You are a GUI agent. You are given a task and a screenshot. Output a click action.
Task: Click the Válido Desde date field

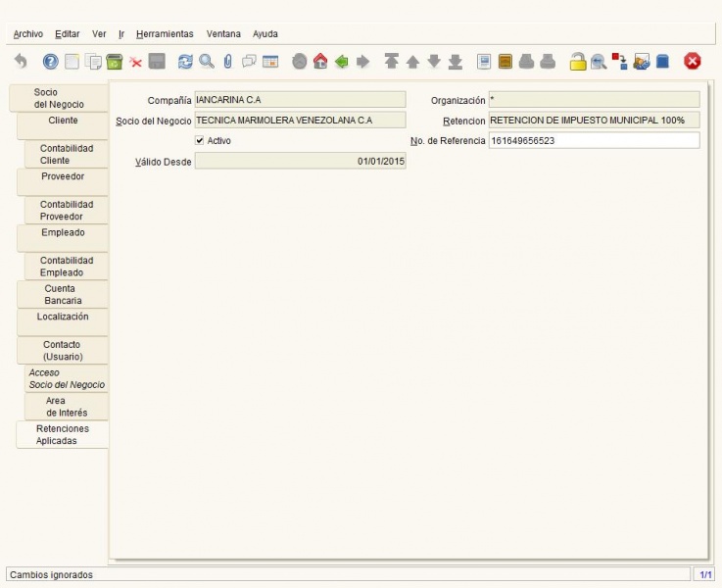pyautogui.click(x=300, y=161)
